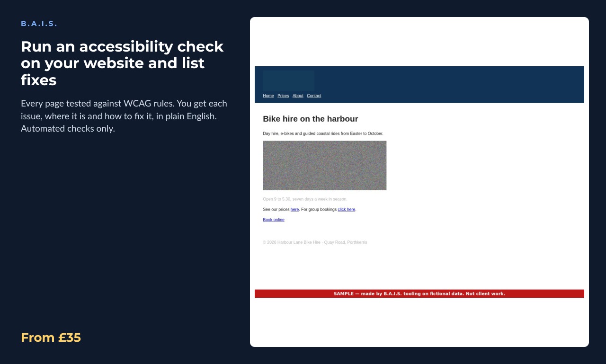Image resolution: width=606 pixels, height=364 pixels.
Task: Click the 'From £35' price text
Action: pos(51,337)
